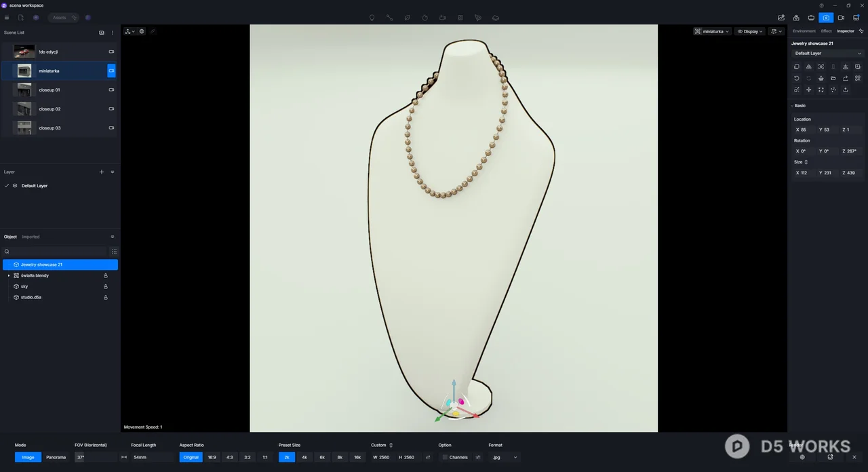Toggle Default Layer checkmark in Layer panel

pyautogui.click(x=7, y=186)
